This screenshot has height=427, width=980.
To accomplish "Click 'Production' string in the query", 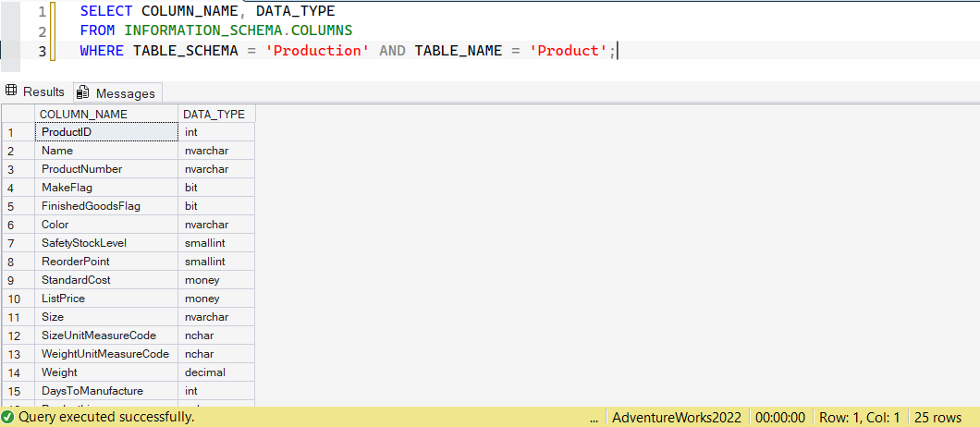I will click(x=317, y=51).
